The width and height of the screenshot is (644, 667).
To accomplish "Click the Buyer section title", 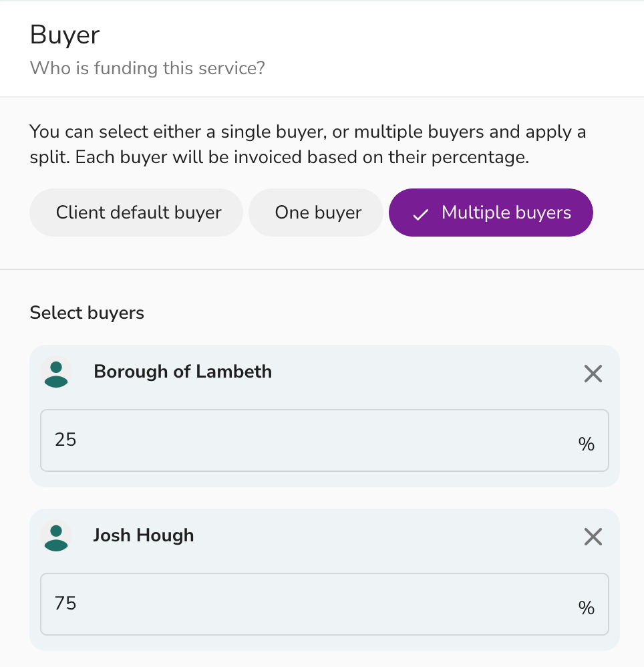I will point(65,35).
